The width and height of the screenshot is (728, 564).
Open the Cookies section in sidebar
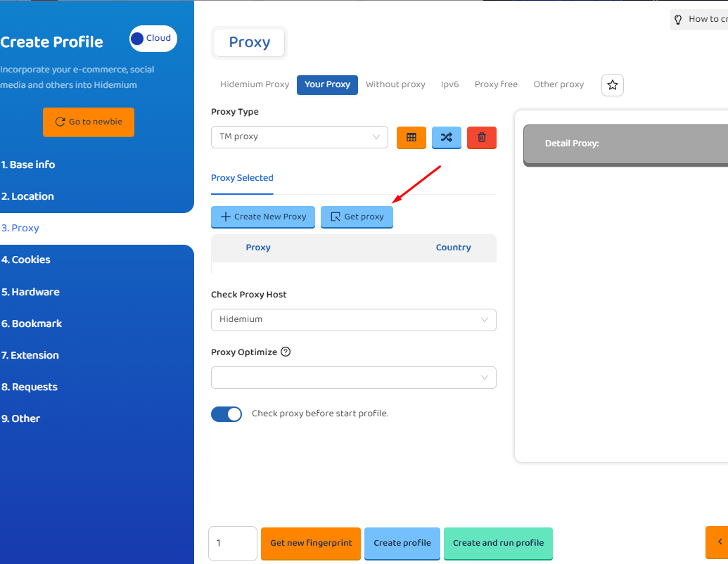tap(26, 259)
